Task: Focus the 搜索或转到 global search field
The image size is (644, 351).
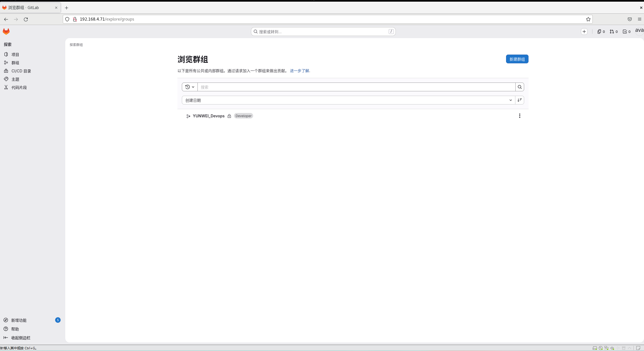Action: [x=323, y=32]
